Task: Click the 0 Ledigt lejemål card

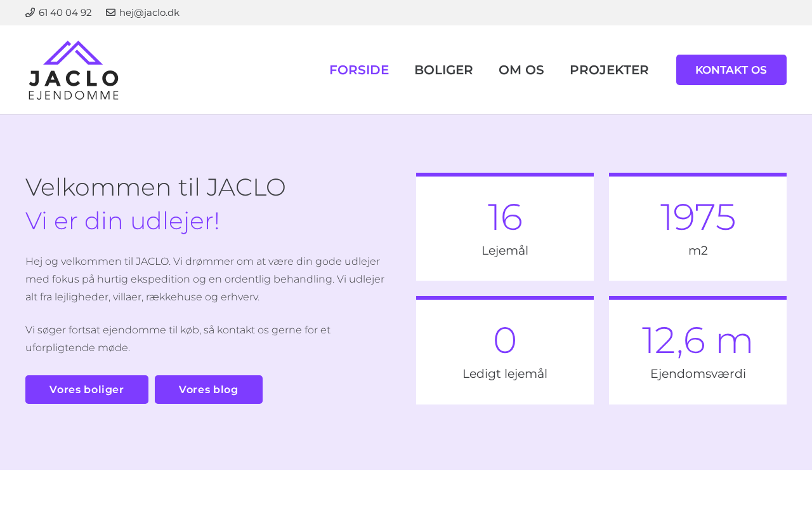Action: pos(505,351)
